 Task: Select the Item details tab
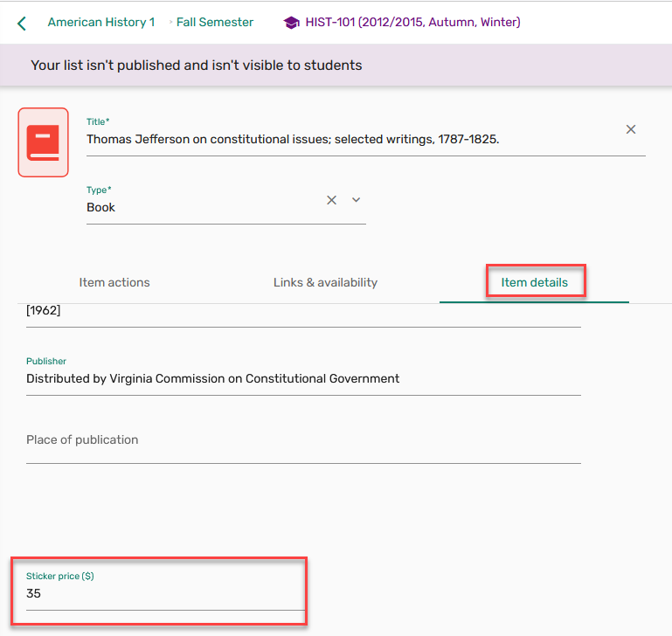point(534,282)
